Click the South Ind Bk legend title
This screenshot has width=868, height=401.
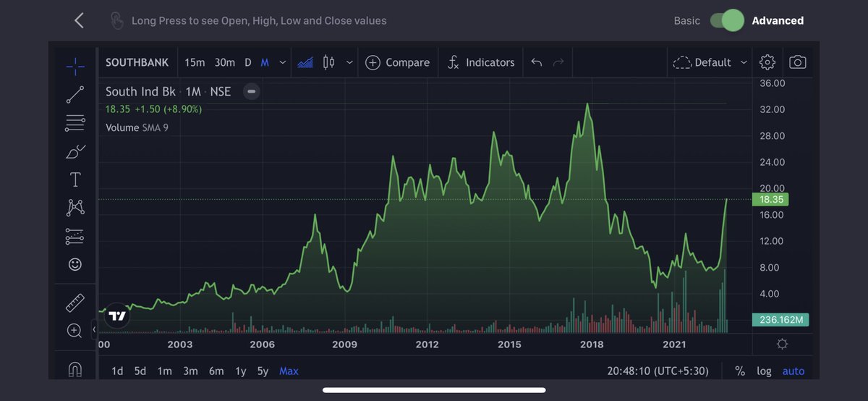pyautogui.click(x=168, y=91)
